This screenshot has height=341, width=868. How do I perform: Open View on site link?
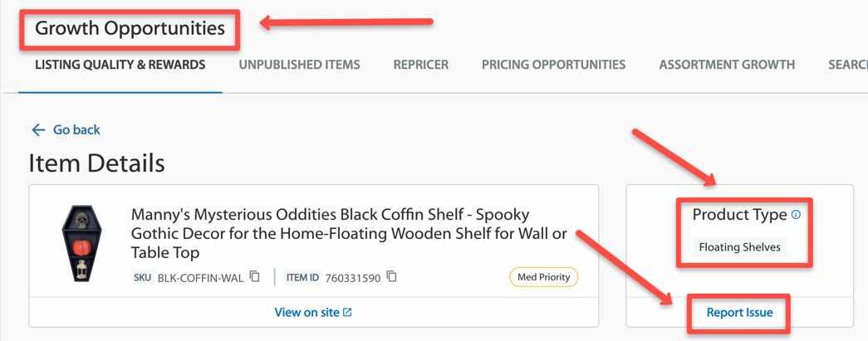point(306,312)
